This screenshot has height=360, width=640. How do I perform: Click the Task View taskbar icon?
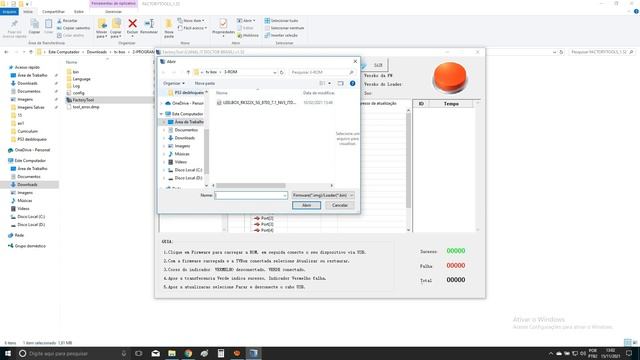138,353
